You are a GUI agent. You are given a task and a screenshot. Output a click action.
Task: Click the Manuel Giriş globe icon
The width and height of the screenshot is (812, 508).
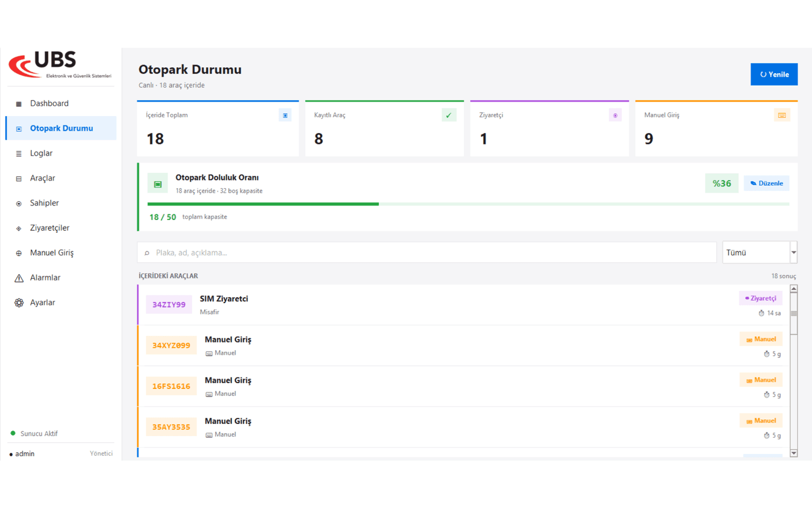coord(19,253)
